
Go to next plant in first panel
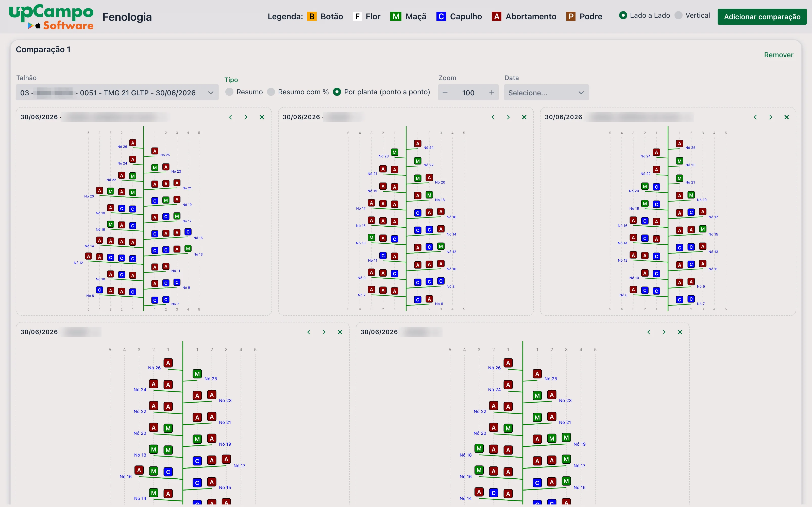(x=246, y=117)
